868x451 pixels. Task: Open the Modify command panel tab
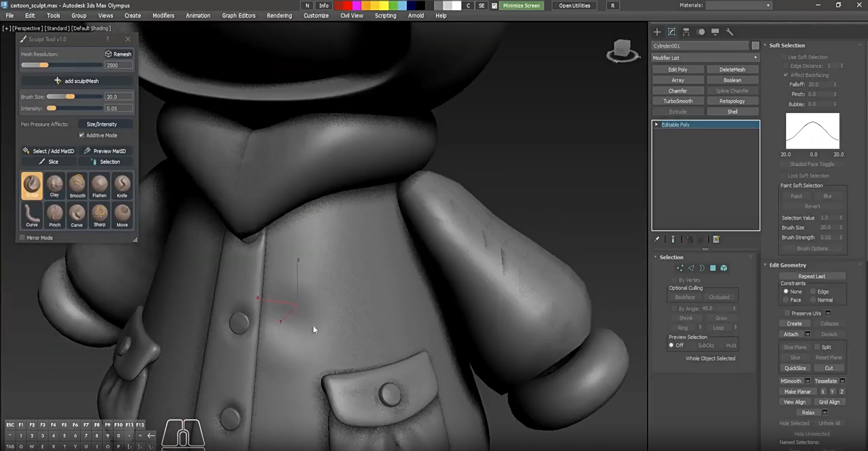(671, 32)
